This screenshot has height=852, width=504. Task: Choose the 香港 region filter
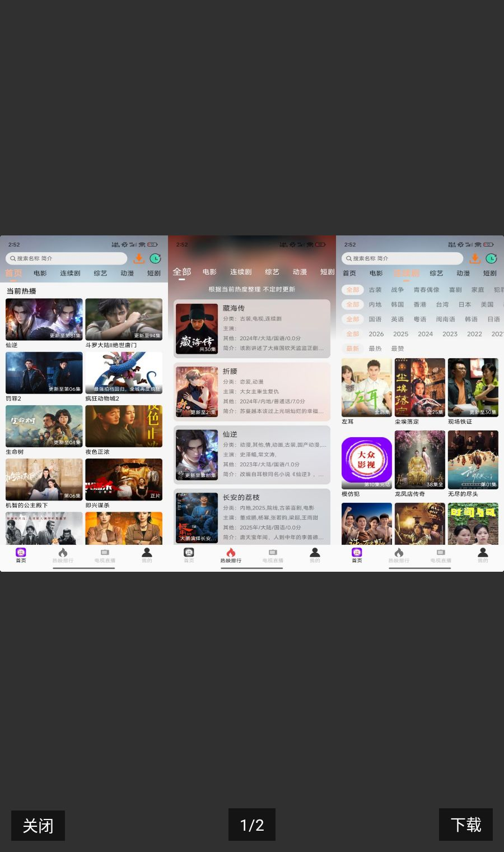tap(420, 304)
